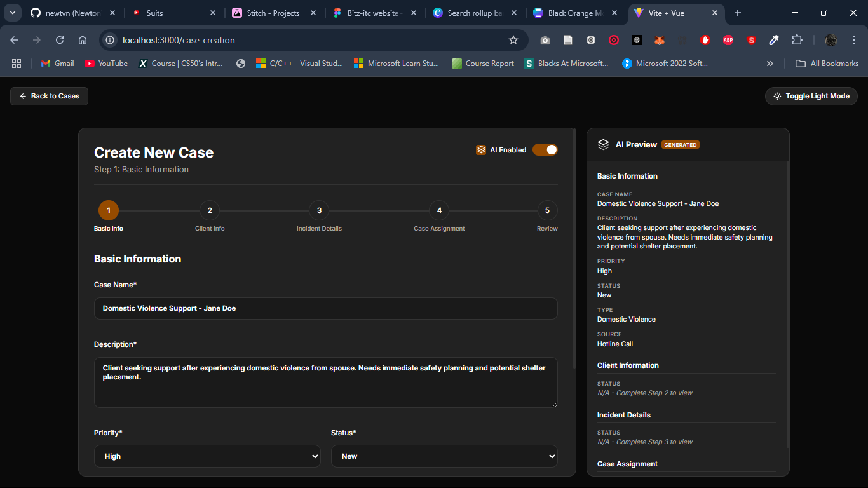
Task: Click the globe bookmark icon
Action: (240, 64)
